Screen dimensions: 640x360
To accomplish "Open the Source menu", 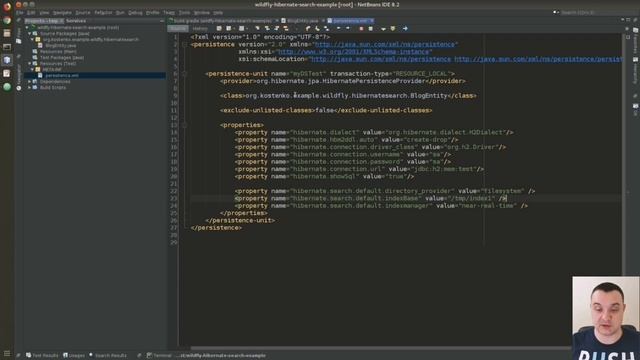I will pos(83,13).
